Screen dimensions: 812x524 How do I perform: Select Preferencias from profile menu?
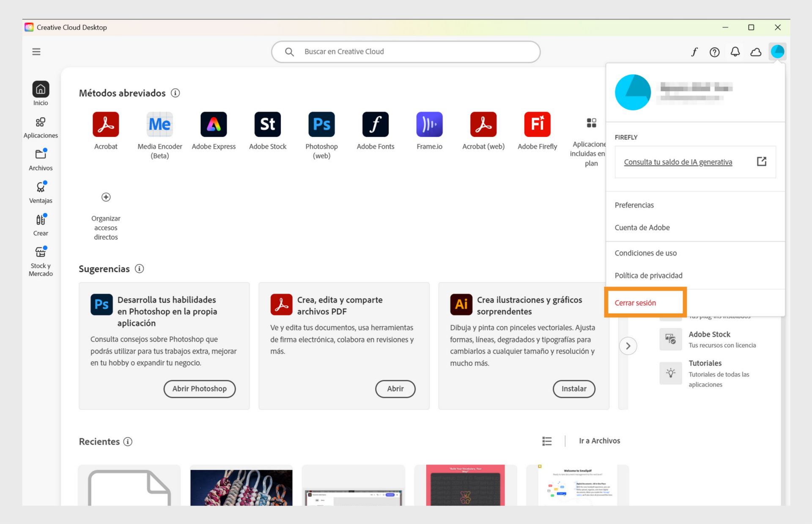coord(634,205)
